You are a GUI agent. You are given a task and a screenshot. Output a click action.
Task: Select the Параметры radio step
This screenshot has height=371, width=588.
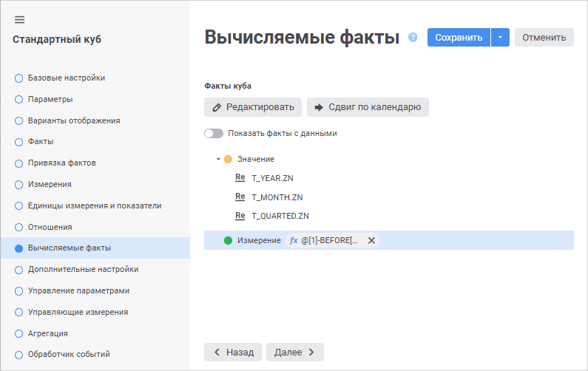[18, 99]
